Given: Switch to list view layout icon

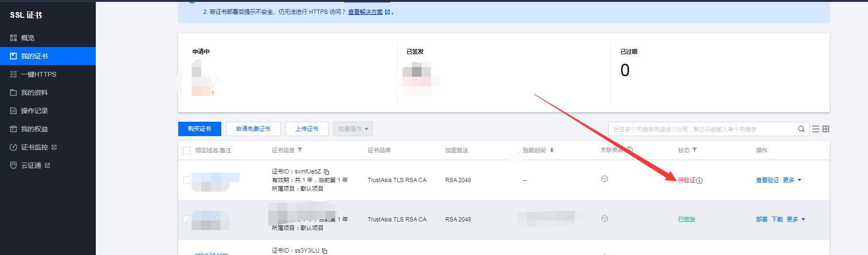Looking at the screenshot, I should [x=815, y=129].
